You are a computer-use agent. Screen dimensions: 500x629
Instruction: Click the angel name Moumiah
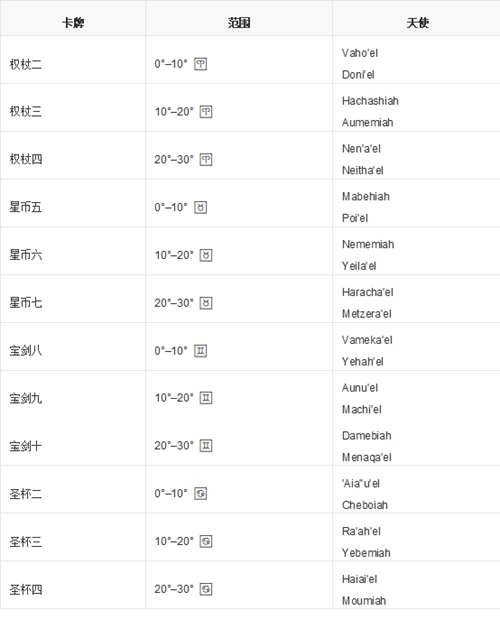coord(364,601)
